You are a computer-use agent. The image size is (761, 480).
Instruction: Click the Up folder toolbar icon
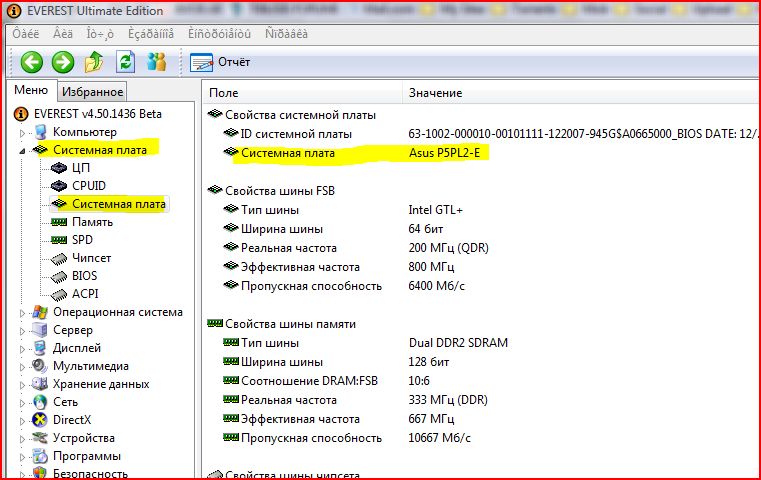click(94, 62)
